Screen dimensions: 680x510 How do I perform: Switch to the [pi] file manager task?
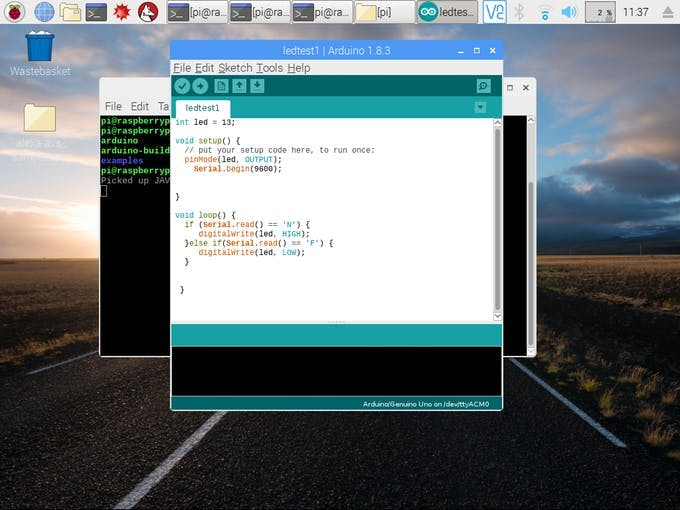pyautogui.click(x=385, y=12)
